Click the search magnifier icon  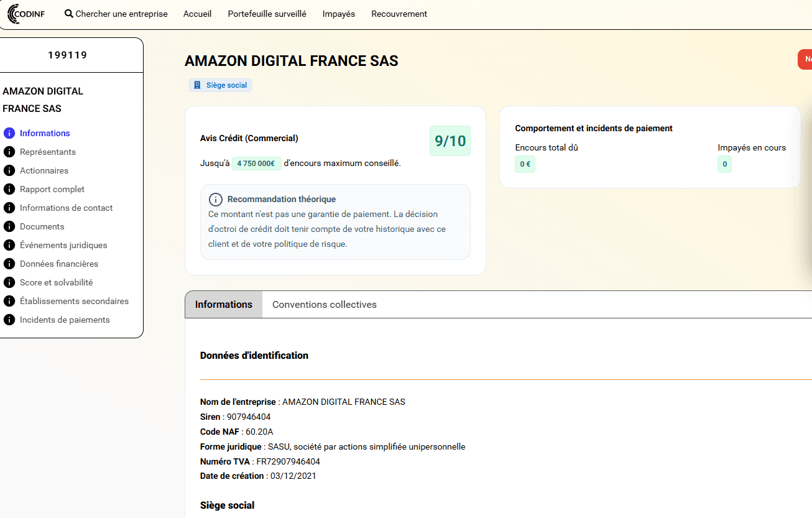tap(69, 14)
